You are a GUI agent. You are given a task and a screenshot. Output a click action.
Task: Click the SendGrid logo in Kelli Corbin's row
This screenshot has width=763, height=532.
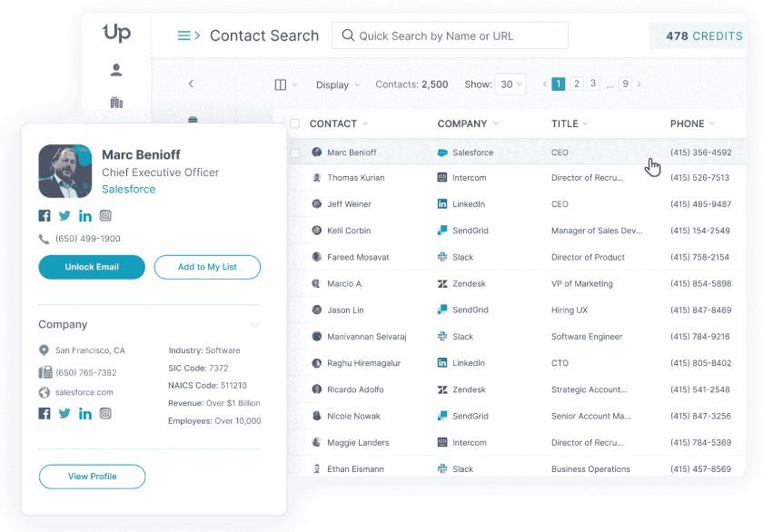(442, 230)
